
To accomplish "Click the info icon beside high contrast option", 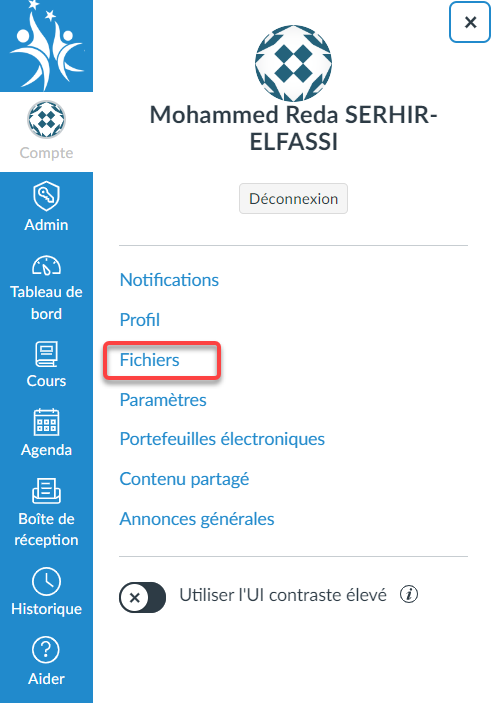I will 409,595.
